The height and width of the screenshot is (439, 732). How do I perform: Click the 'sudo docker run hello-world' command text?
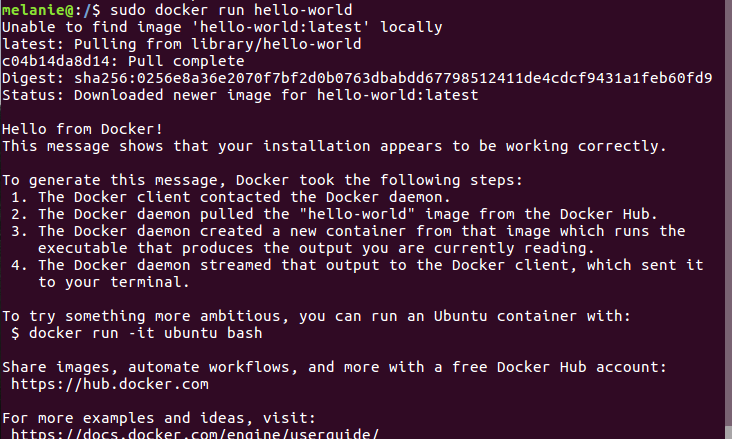click(x=231, y=10)
